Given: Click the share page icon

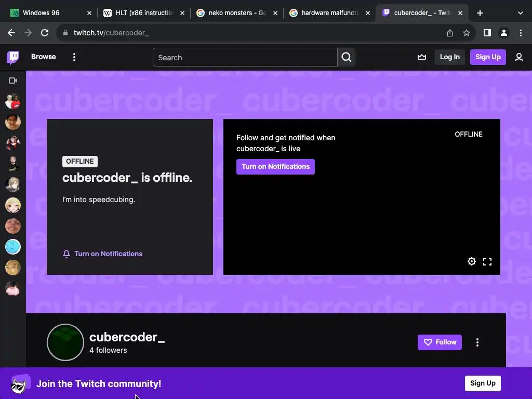Looking at the screenshot, I should [x=449, y=33].
